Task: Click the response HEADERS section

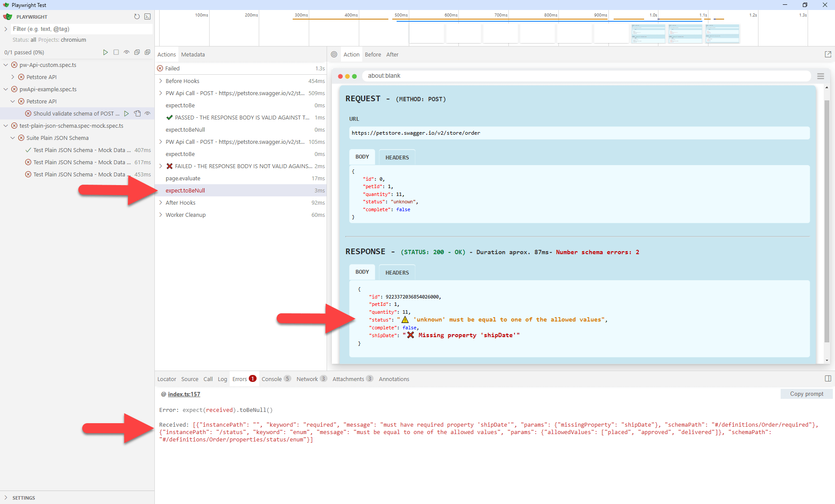Action: coord(397,272)
